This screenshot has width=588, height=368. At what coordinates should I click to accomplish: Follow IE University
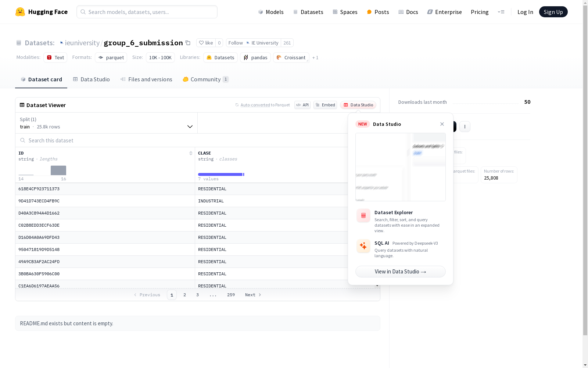[x=254, y=43]
